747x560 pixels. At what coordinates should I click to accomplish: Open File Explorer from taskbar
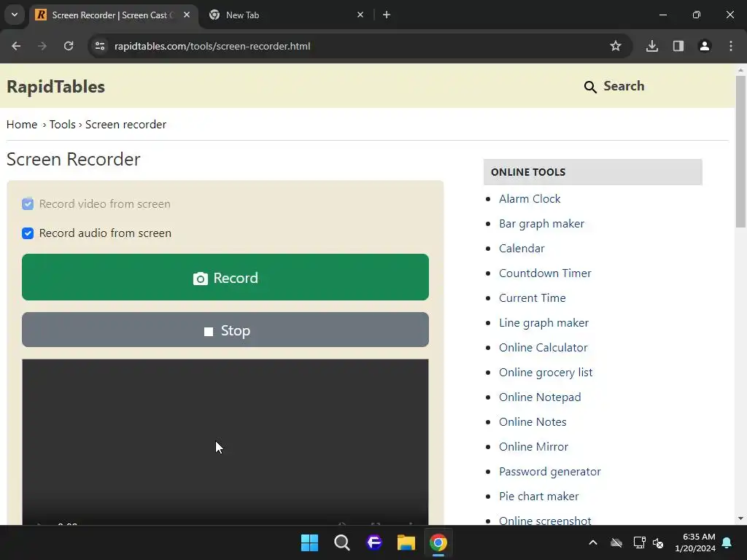click(406, 542)
